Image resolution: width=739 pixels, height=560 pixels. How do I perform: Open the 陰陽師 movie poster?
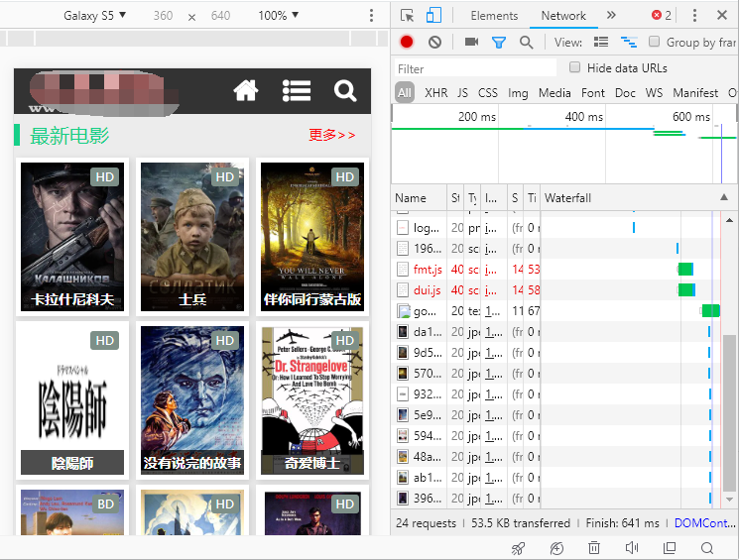[72, 400]
